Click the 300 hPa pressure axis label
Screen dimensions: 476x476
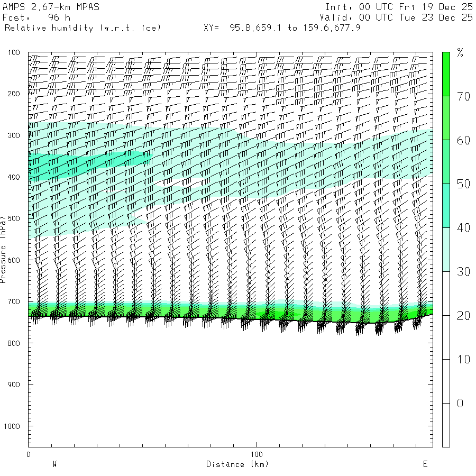click(14, 135)
